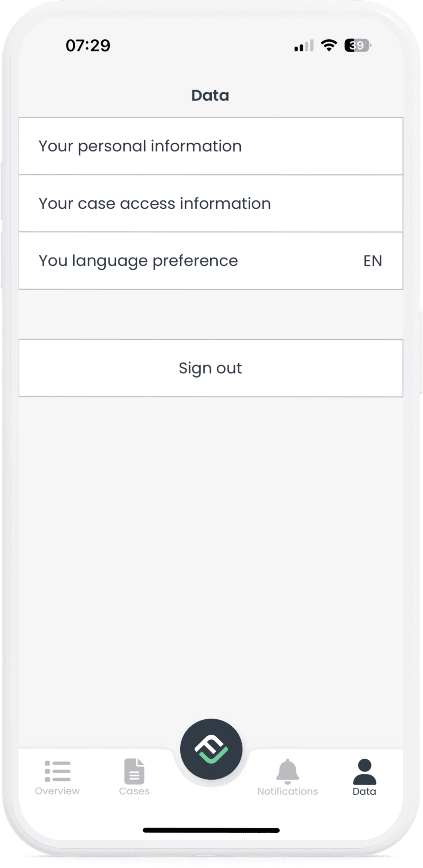423x868 pixels.
Task: Tap the 07:29 clock
Action: (x=88, y=46)
